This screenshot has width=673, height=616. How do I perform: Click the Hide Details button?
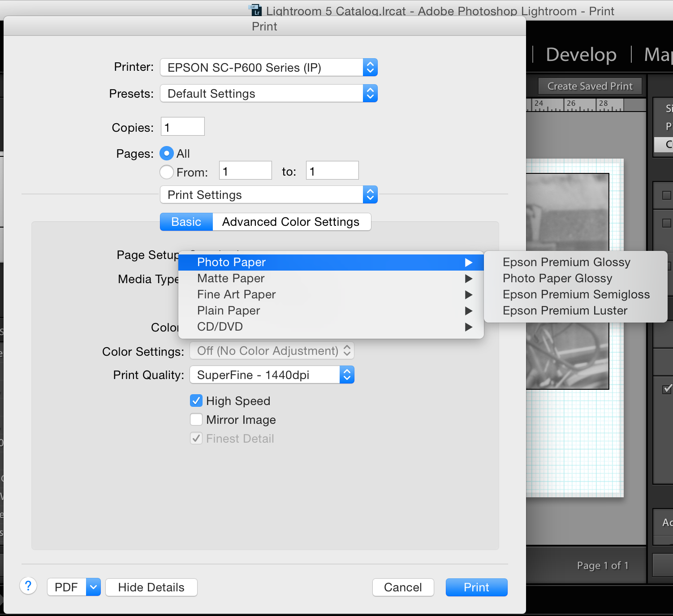pyautogui.click(x=151, y=587)
